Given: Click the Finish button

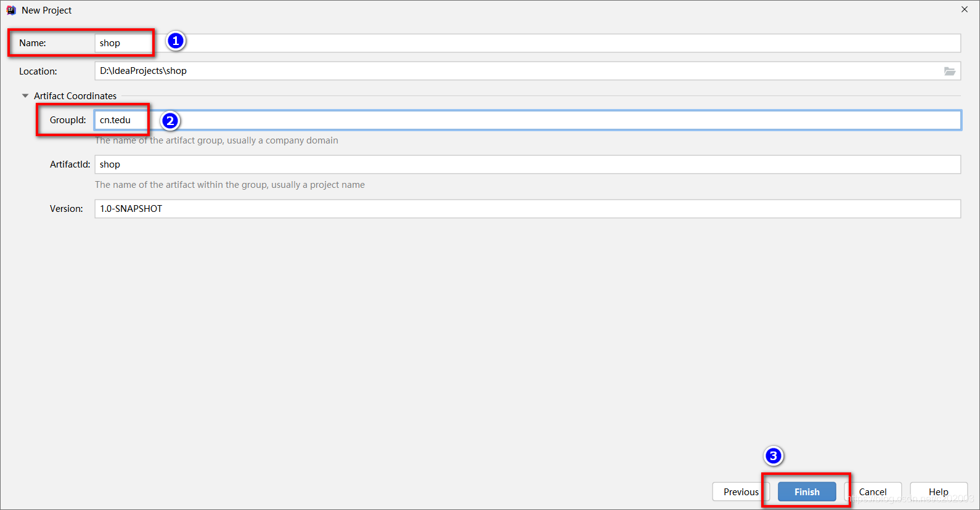Looking at the screenshot, I should click(807, 492).
